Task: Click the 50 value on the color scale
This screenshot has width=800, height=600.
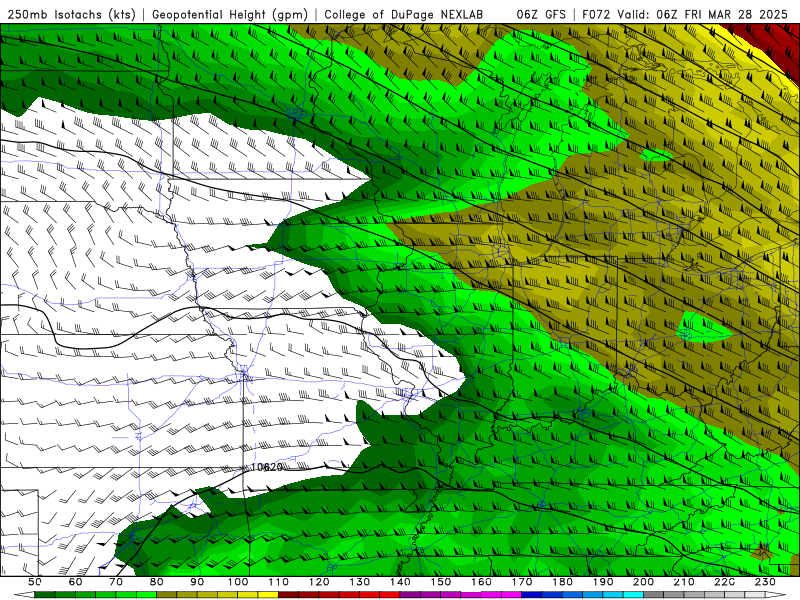Action: pos(34,582)
